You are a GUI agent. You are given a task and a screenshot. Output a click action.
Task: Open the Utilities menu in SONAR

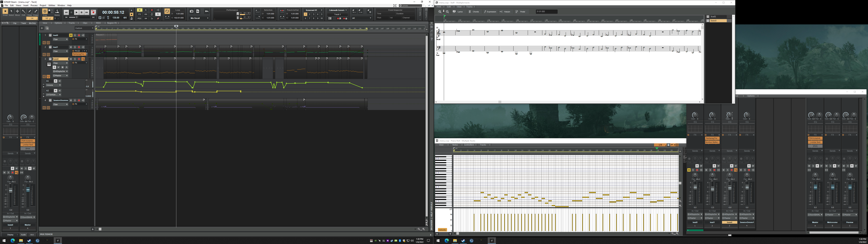click(52, 5)
